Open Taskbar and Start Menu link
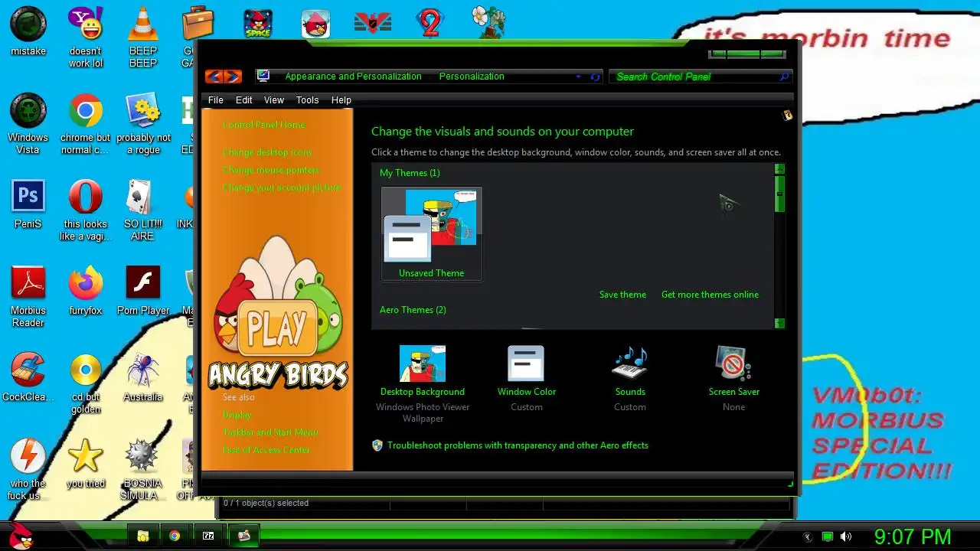Screen dimensions: 980x551 tap(270, 432)
